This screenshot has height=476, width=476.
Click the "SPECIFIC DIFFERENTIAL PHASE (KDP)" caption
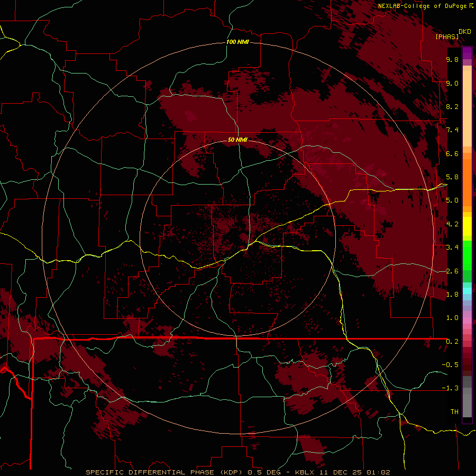coord(164,472)
